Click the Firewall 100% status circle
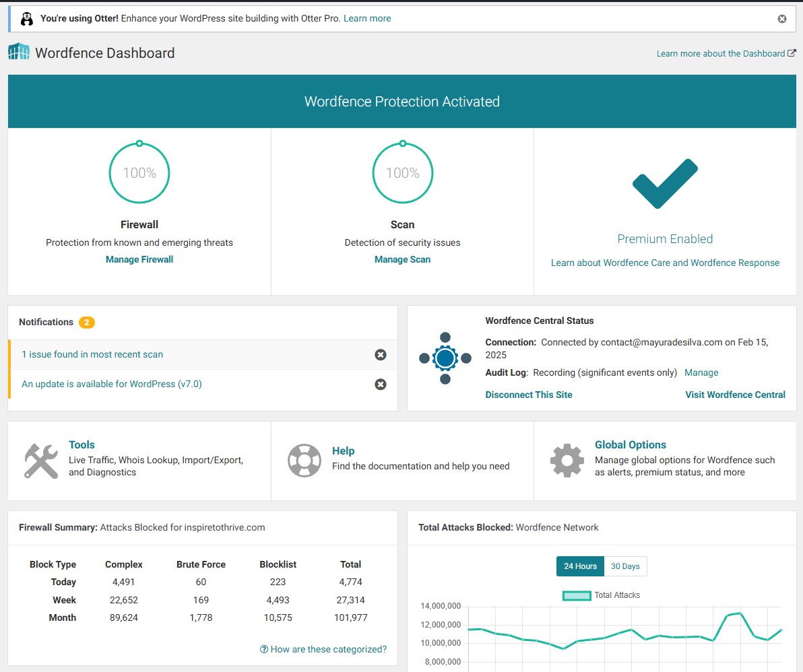803x672 pixels. 139,172
